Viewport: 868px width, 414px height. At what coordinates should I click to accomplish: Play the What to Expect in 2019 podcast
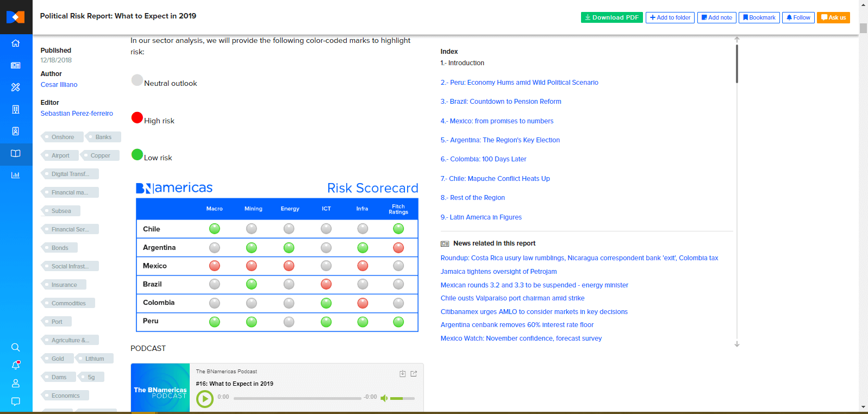205,399
